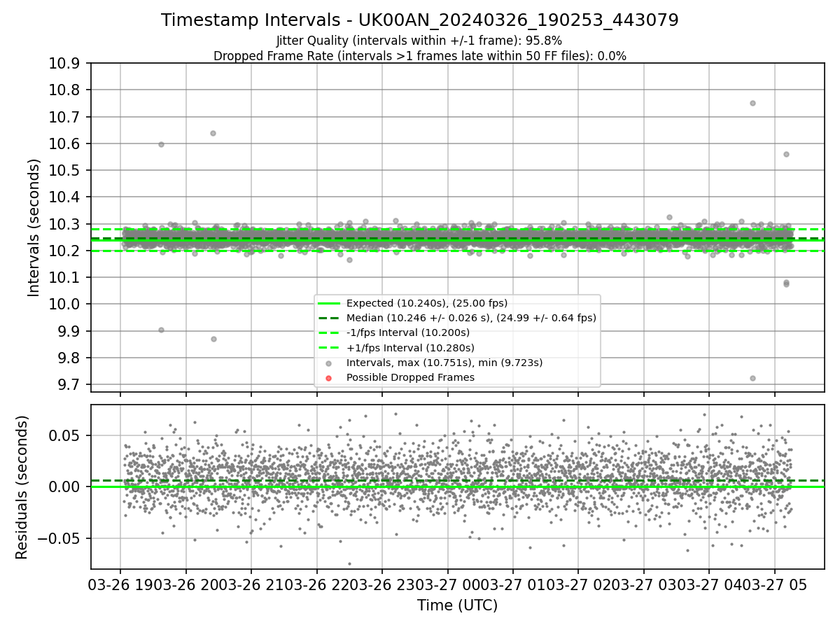Select the 'Jitter Quality ... 95.8%' subtitle line
This screenshot has width=840, height=630.
pos(419,41)
